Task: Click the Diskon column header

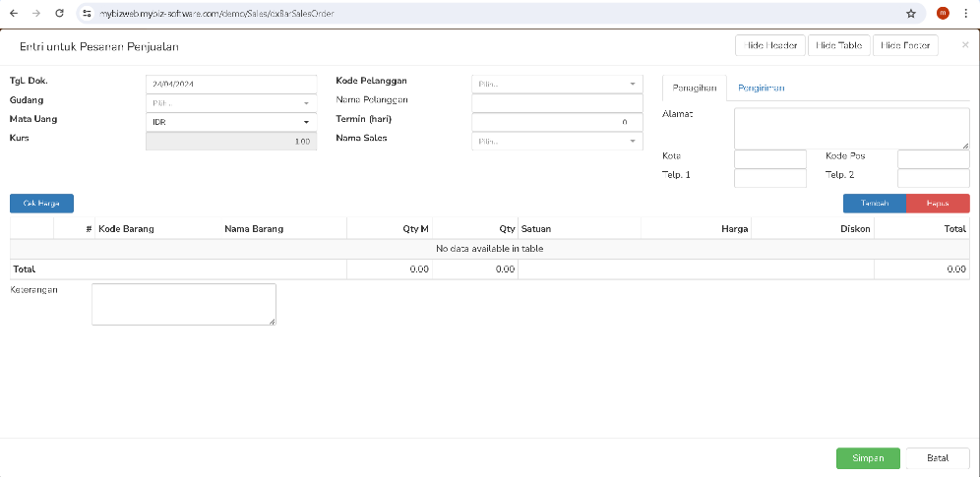Action: (813, 229)
